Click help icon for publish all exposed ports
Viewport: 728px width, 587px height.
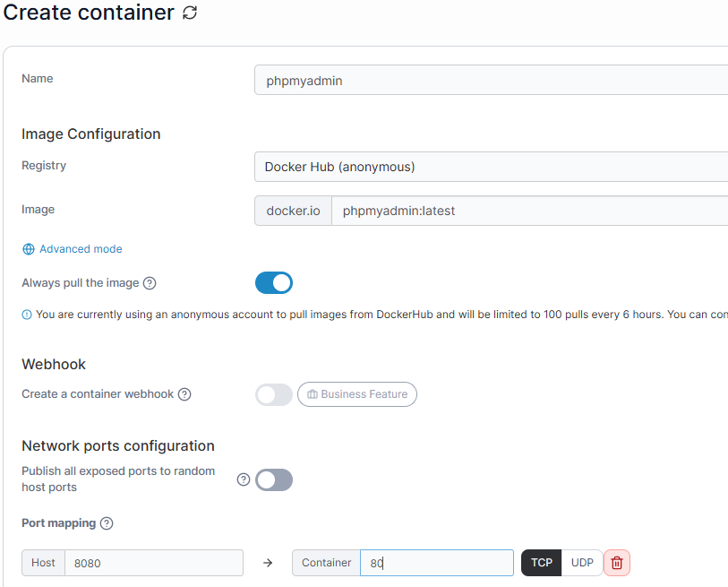(243, 479)
